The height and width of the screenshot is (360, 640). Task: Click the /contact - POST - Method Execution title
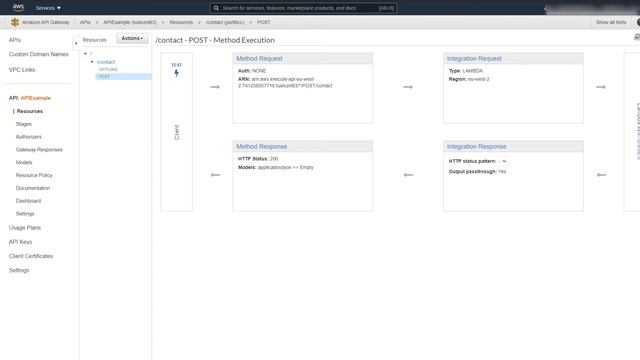click(215, 40)
